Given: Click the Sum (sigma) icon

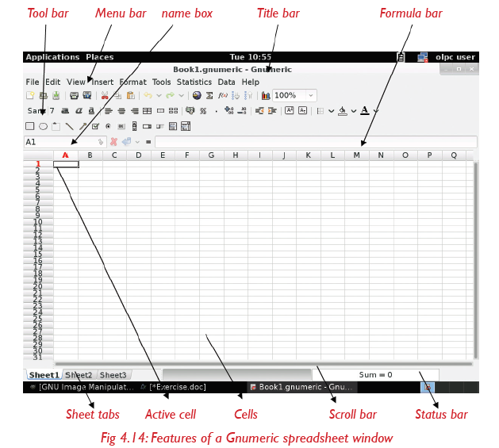Looking at the screenshot, I should [x=209, y=95].
